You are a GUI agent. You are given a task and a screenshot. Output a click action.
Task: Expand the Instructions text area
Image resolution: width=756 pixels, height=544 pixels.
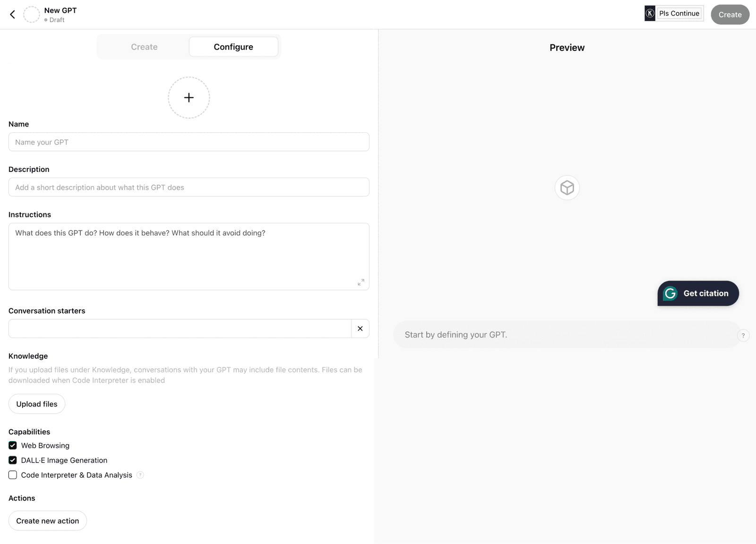pyautogui.click(x=361, y=282)
